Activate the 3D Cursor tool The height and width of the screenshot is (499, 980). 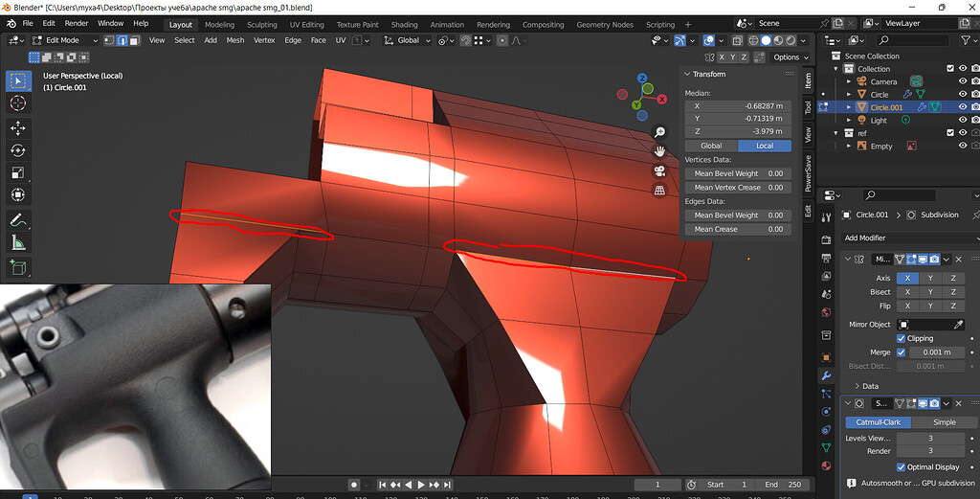18,103
